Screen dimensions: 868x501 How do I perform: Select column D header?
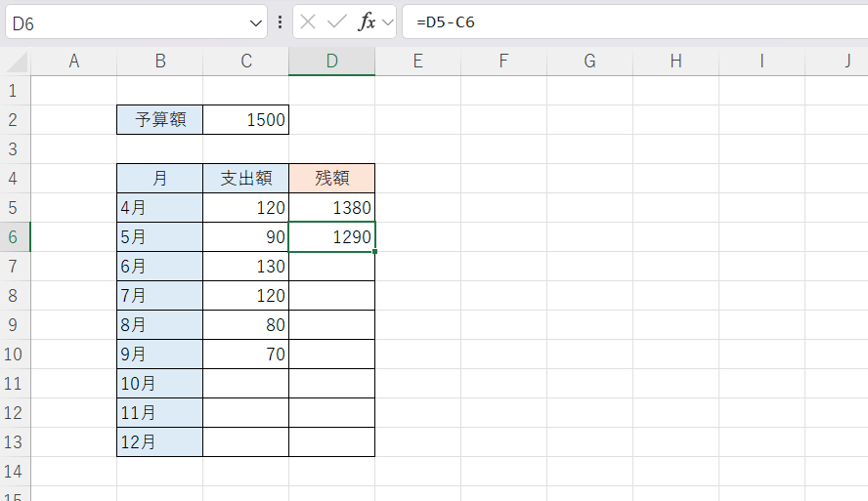(x=331, y=61)
